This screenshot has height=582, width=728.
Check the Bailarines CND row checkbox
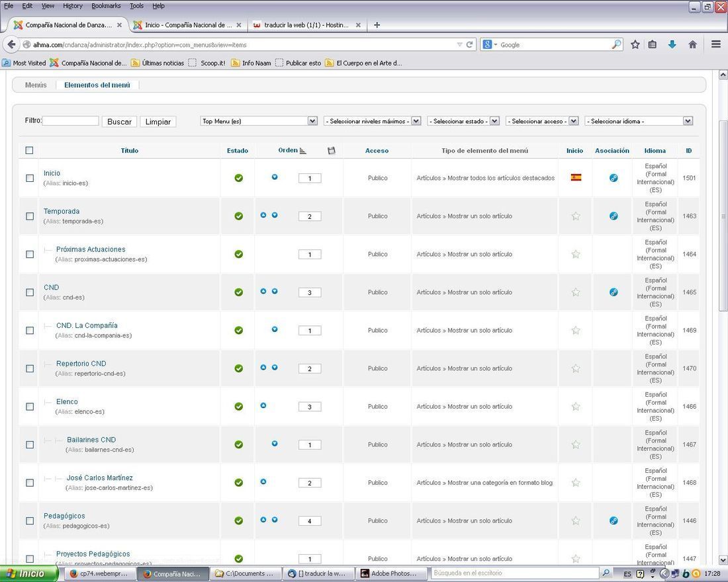[x=30, y=444]
